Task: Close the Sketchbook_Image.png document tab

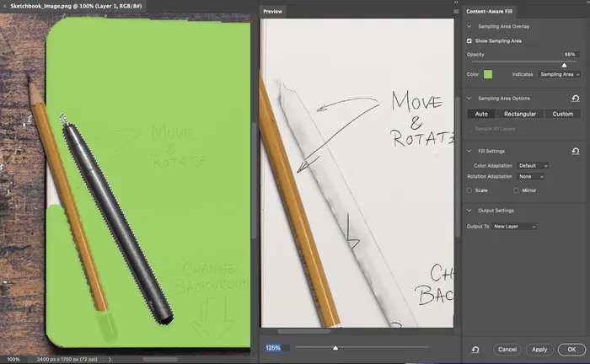Action: [x=4, y=6]
